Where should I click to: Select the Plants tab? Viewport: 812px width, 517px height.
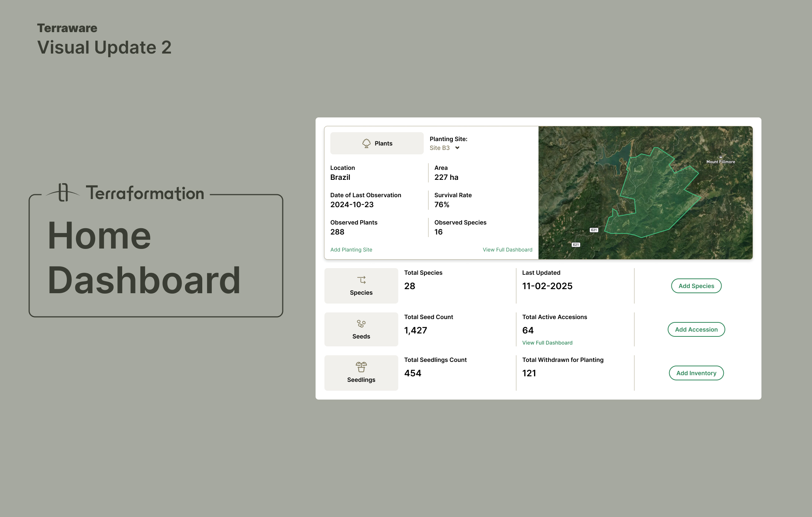377,143
